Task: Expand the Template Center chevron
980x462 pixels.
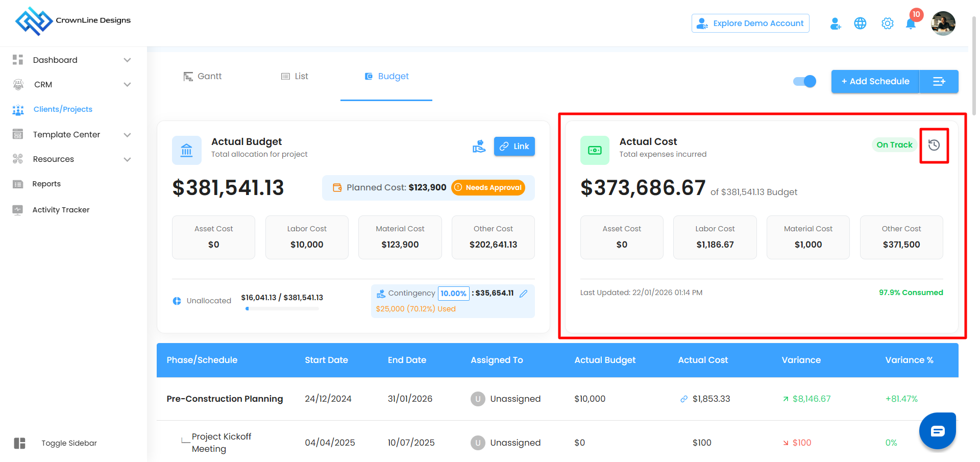Action: point(127,135)
